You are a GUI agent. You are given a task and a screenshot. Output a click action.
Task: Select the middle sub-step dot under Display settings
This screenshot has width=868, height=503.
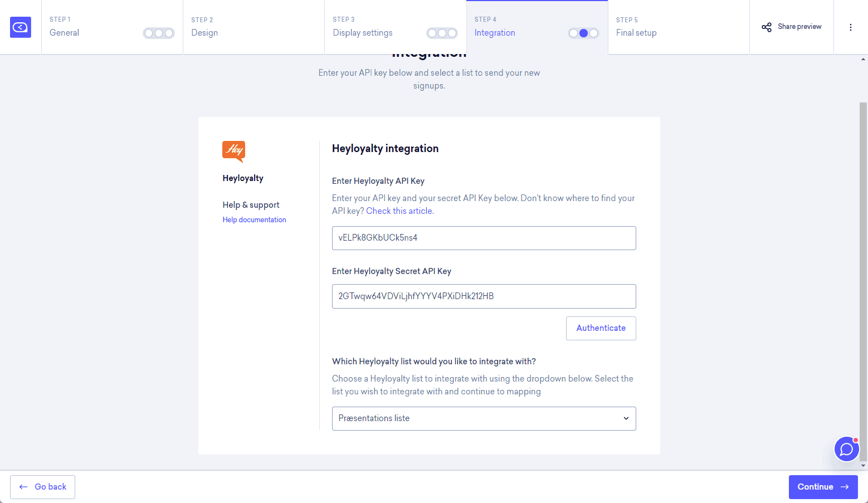[442, 33]
